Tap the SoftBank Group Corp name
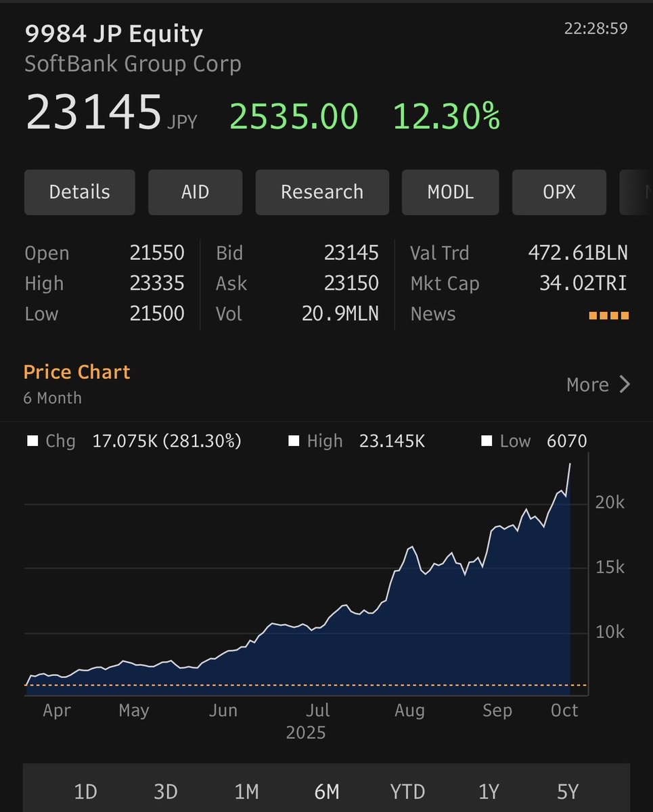 pos(133,64)
